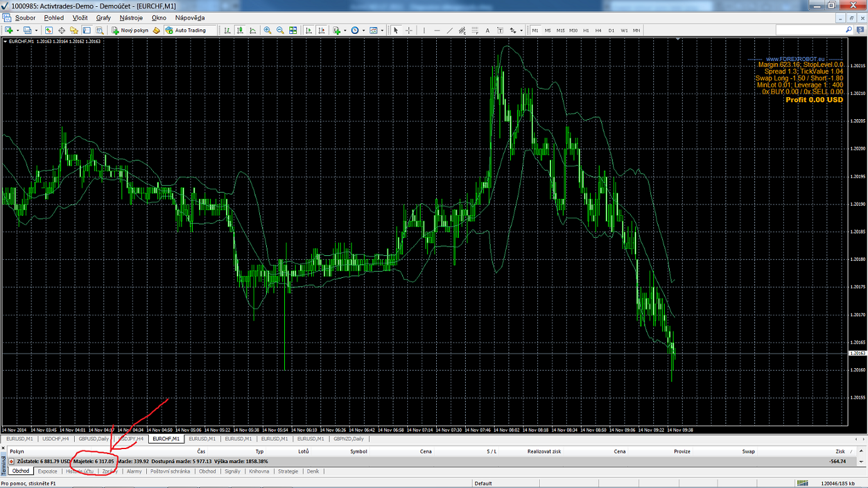Zoom out of the chart
The height and width of the screenshot is (488, 868).
coord(280,30)
